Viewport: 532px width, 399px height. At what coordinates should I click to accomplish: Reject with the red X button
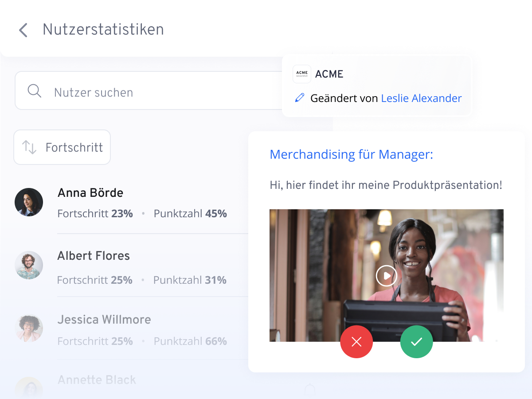(356, 342)
